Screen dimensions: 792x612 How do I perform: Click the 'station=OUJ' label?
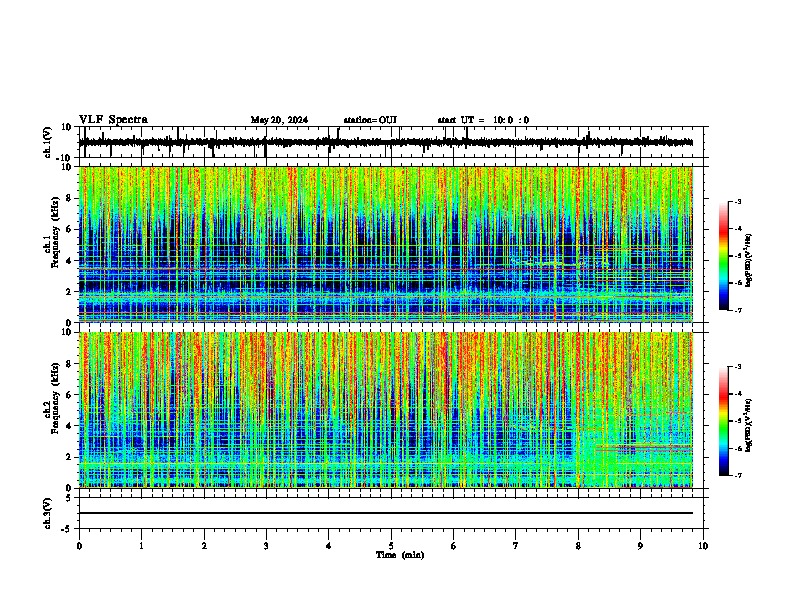(370, 120)
